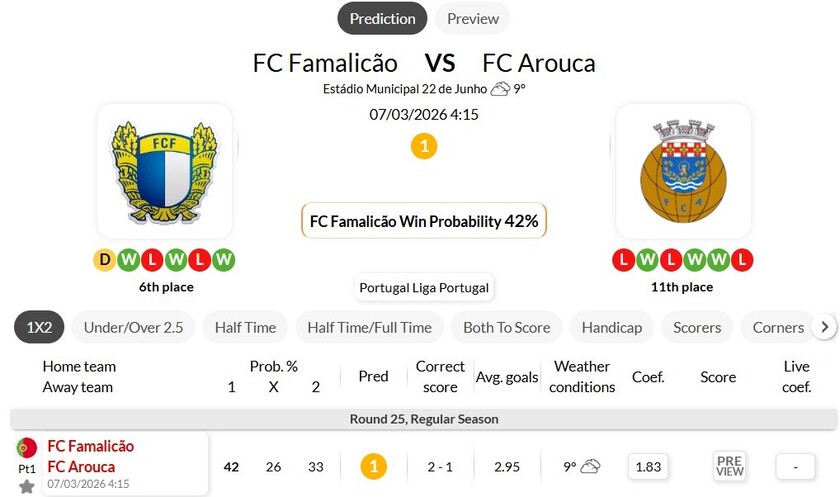Open the PREVIEW icon in match row

(x=730, y=466)
